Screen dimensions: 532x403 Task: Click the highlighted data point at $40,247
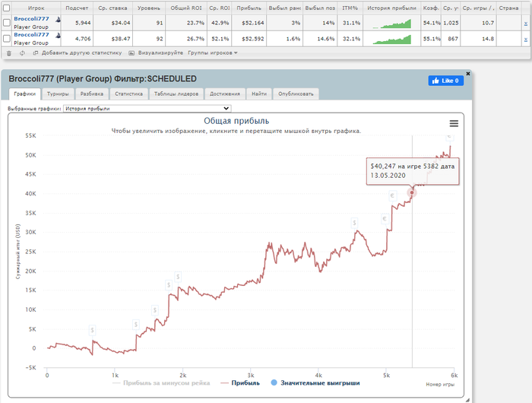tap(412, 192)
